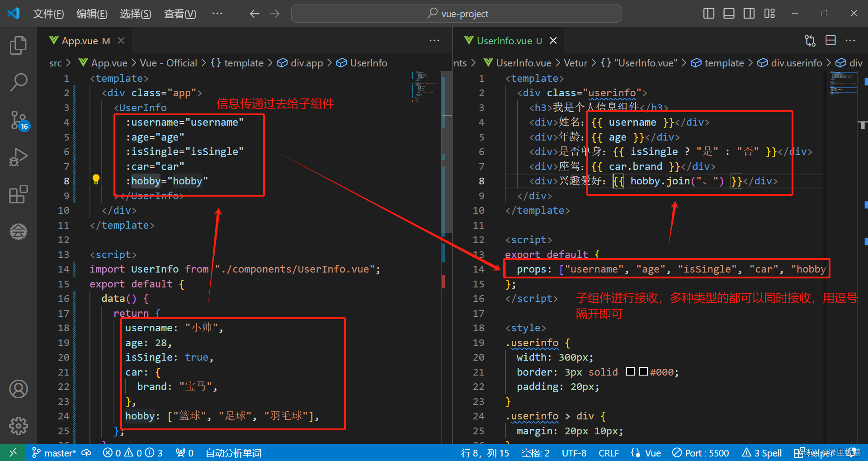Screen dimensions: 868x461
Task: Open the Extensions panel
Action: tap(18, 194)
